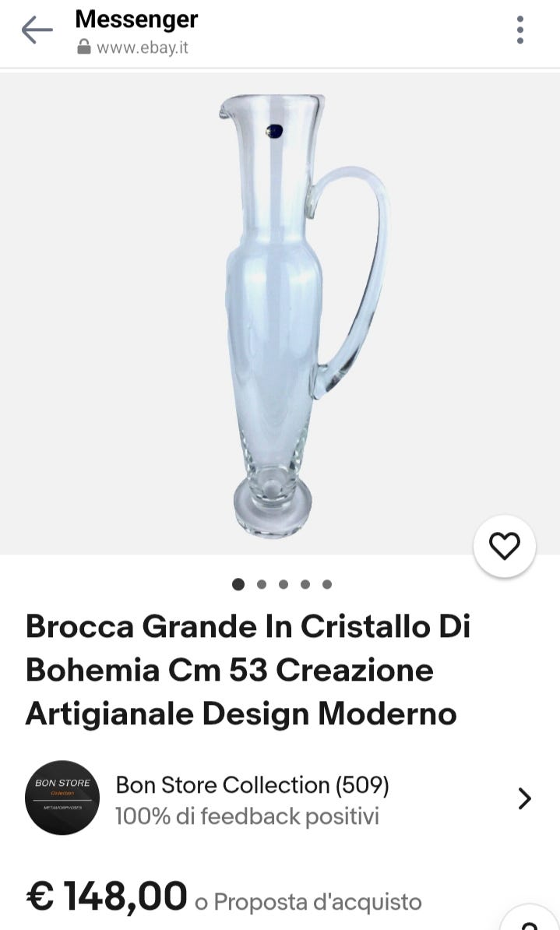Open Bon Store Collection (509) seller link
This screenshot has height=930, width=560.
(x=252, y=784)
